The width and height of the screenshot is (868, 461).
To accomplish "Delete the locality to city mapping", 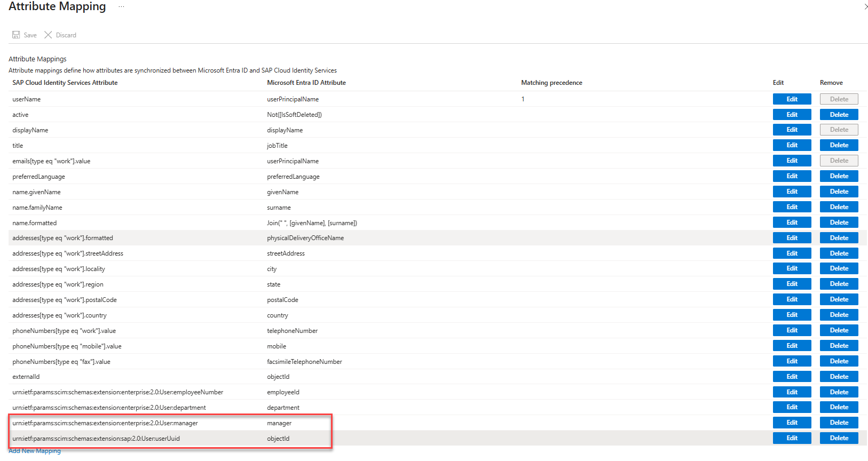I will click(x=839, y=268).
